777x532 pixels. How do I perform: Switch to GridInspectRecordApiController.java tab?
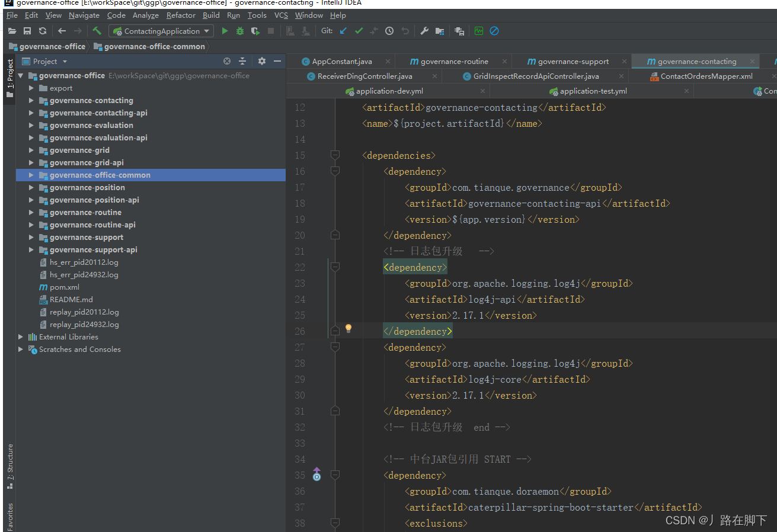536,76
